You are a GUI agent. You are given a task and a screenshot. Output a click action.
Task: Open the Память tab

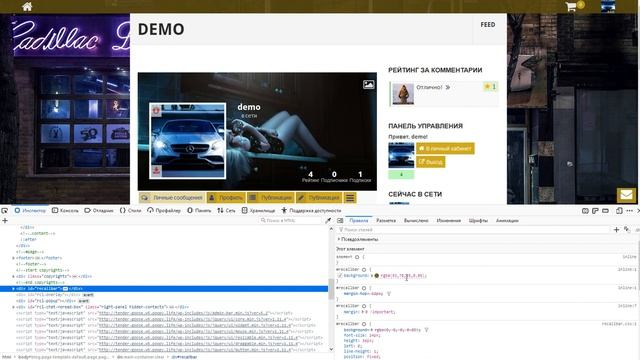tap(199, 211)
